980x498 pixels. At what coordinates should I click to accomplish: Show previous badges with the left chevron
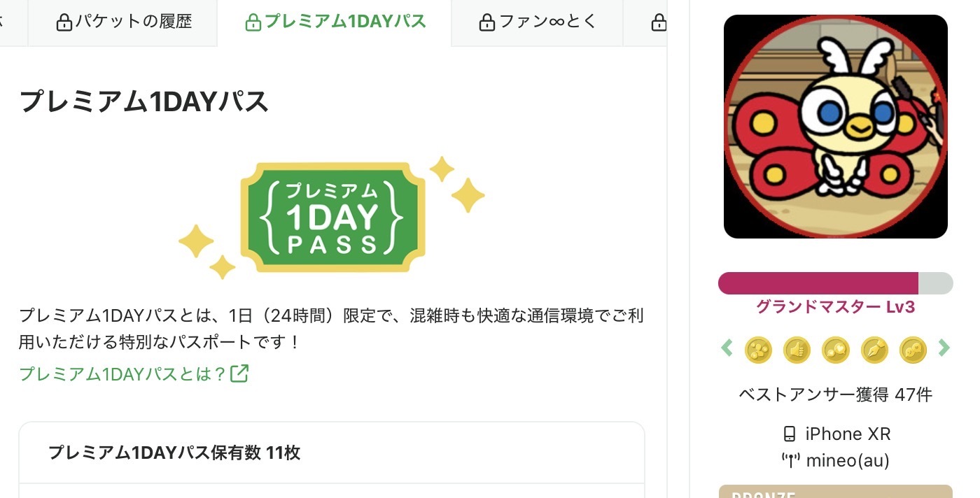pos(727,348)
